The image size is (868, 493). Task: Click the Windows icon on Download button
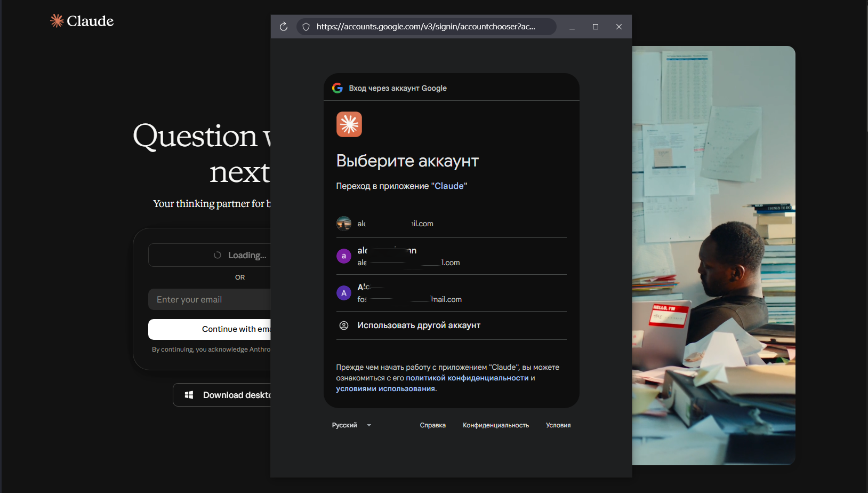pos(189,395)
